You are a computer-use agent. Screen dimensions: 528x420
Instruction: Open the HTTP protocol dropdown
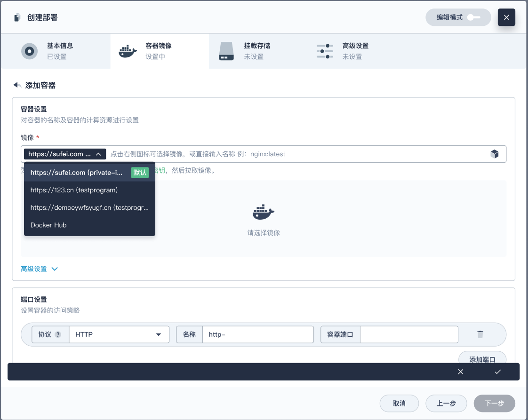(119, 334)
